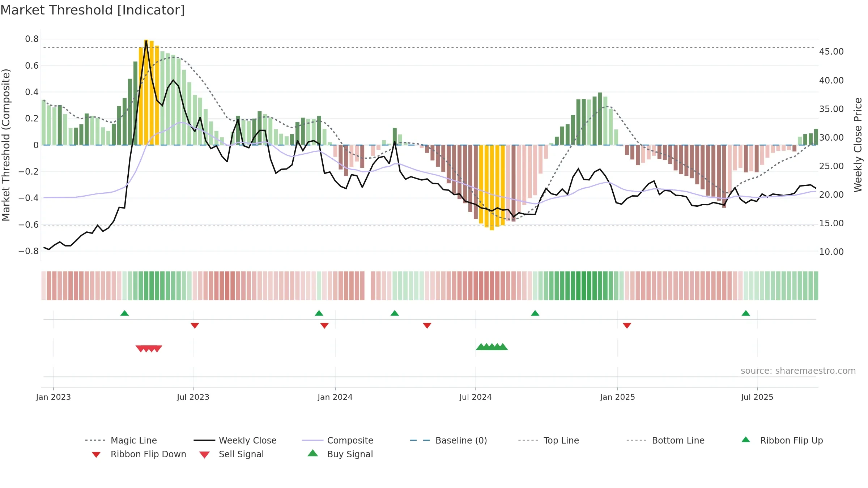Click the 10.00 right axis tick label
Viewport: 868px width, 488px height.
pos(831,252)
